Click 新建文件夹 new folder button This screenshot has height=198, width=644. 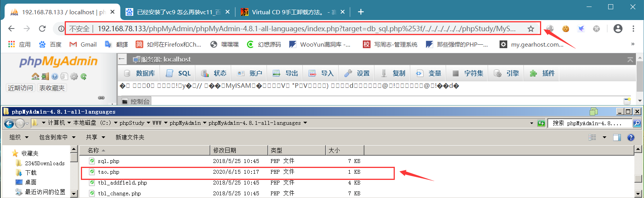(x=130, y=138)
